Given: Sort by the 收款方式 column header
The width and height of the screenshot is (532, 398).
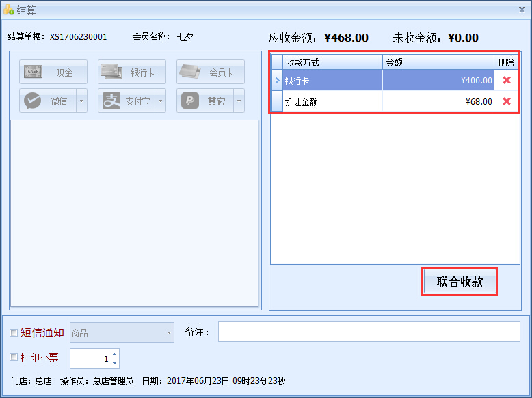Looking at the screenshot, I should [x=332, y=62].
